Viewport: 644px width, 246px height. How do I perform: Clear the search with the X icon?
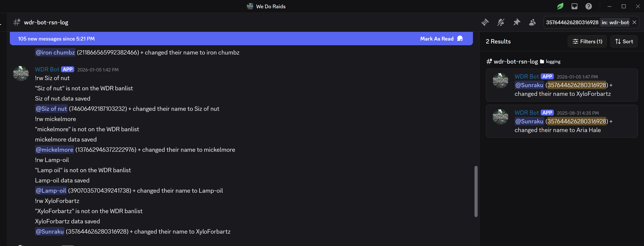tap(634, 22)
